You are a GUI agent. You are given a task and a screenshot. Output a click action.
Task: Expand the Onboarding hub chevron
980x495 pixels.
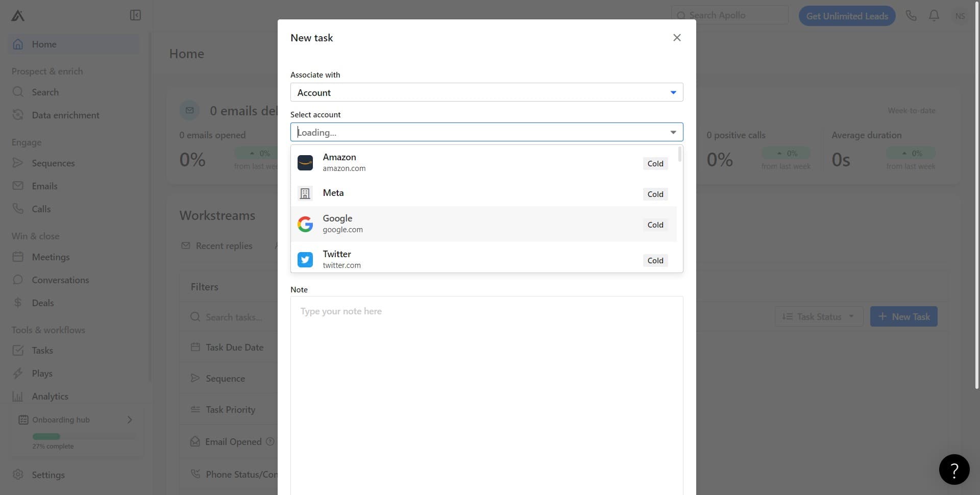130,419
